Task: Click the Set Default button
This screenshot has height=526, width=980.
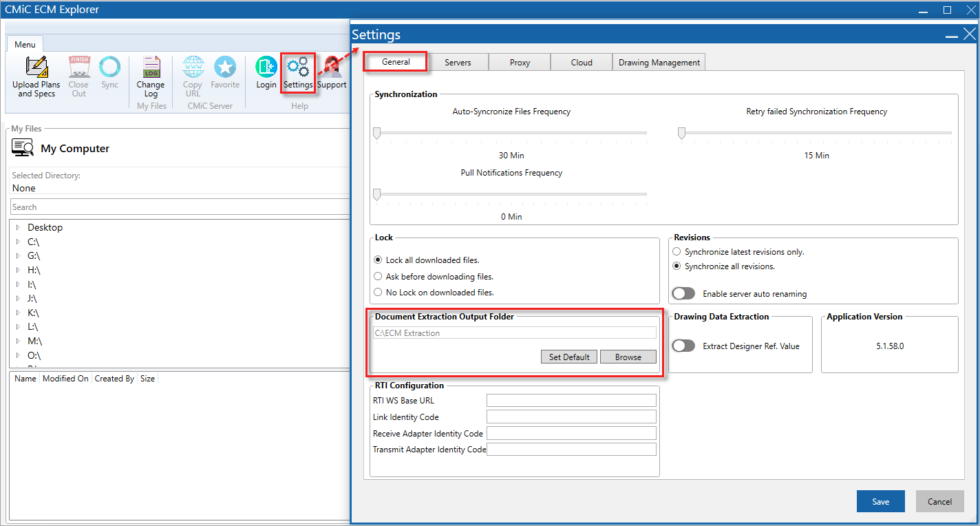Action: point(568,357)
